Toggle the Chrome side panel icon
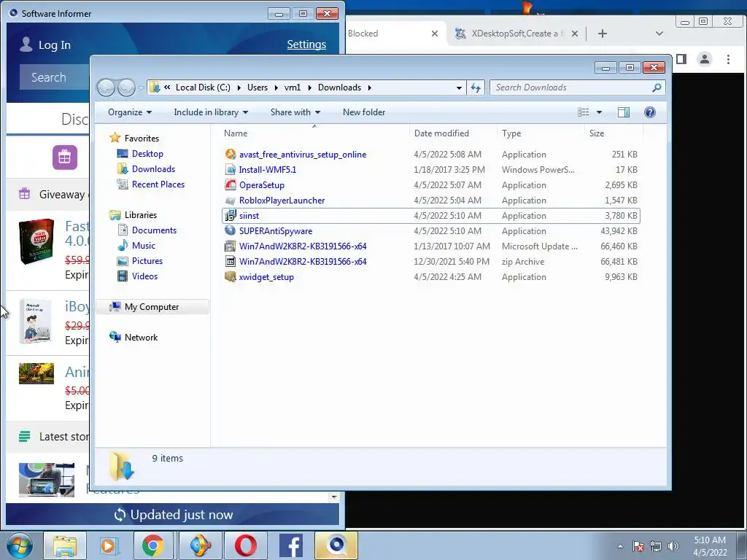 coord(681,59)
